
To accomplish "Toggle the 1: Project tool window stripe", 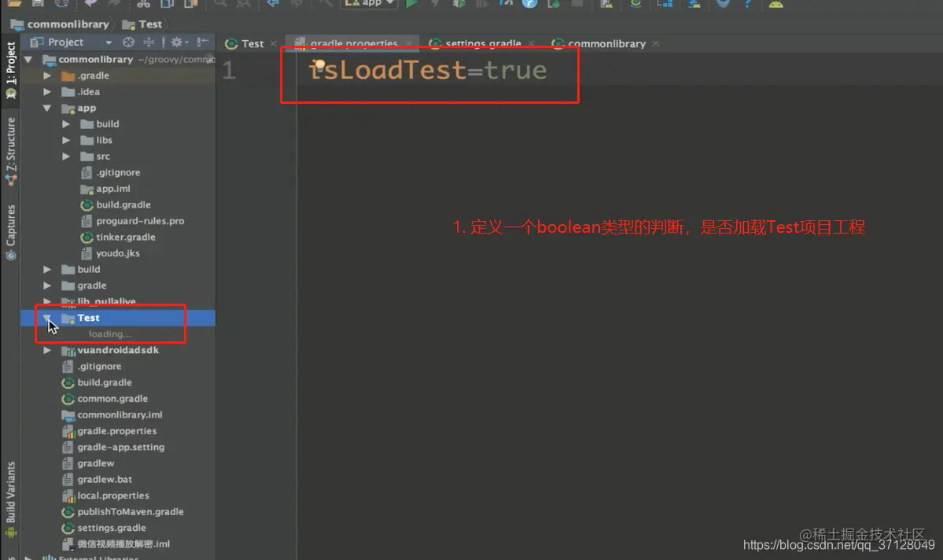I will pos(11,70).
